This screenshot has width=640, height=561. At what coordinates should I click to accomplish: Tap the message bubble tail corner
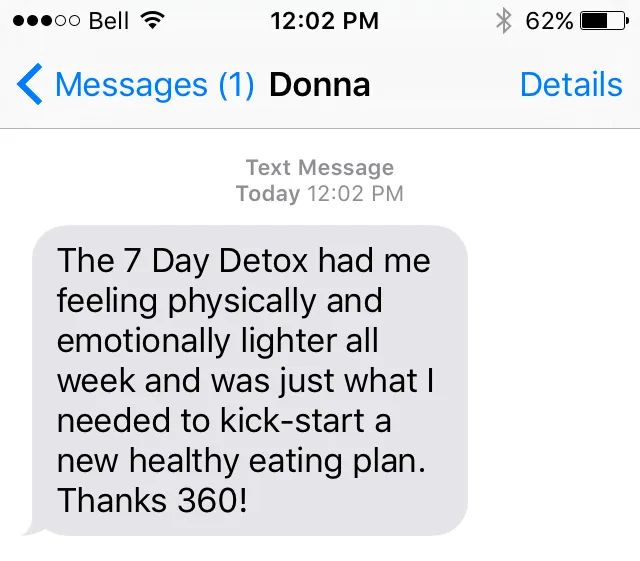point(33,530)
